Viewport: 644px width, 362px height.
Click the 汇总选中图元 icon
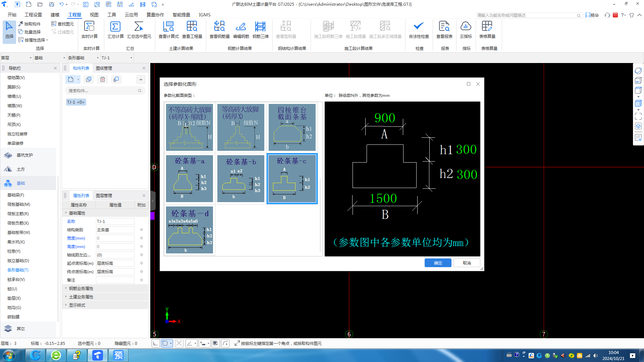pos(139,26)
